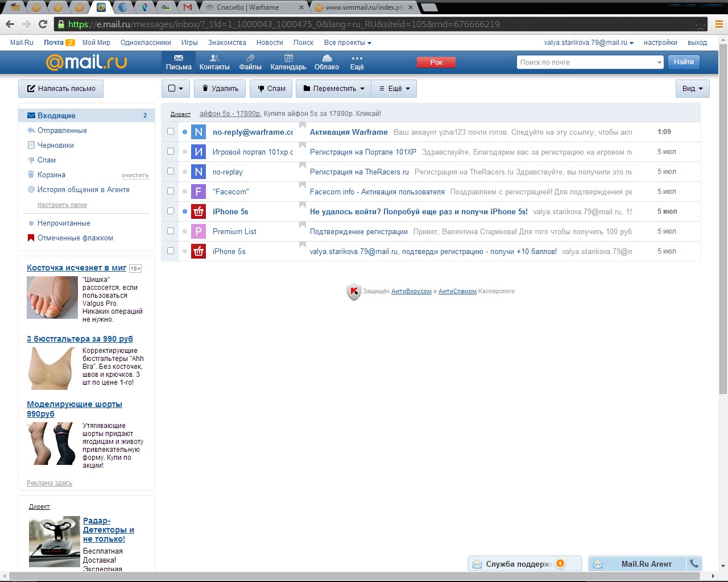Show Непрочитанные filter

(x=64, y=223)
